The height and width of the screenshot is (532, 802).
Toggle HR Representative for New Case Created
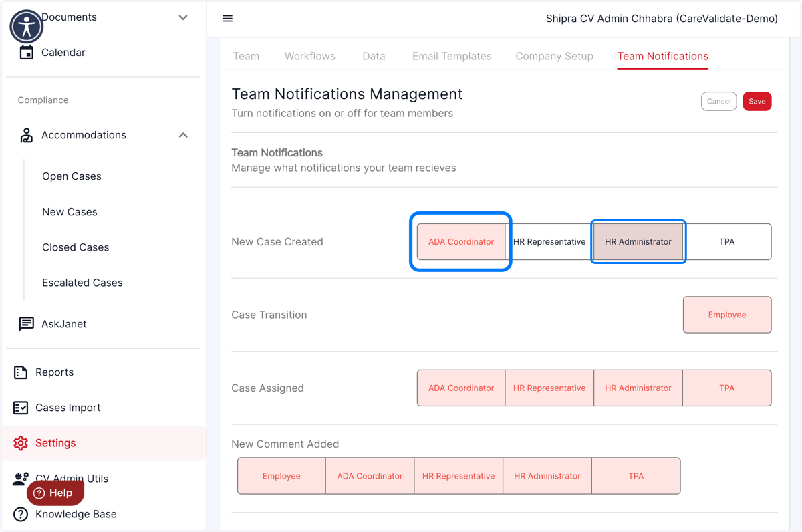tap(549, 241)
